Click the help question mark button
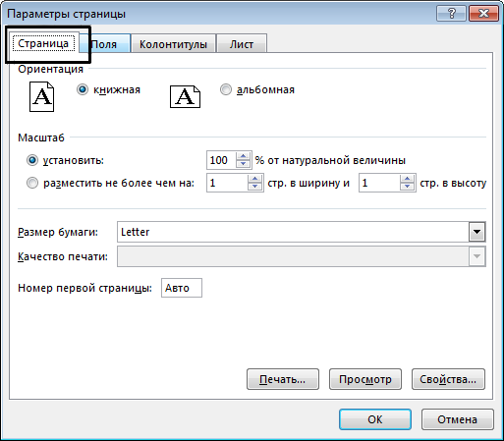 451,14
